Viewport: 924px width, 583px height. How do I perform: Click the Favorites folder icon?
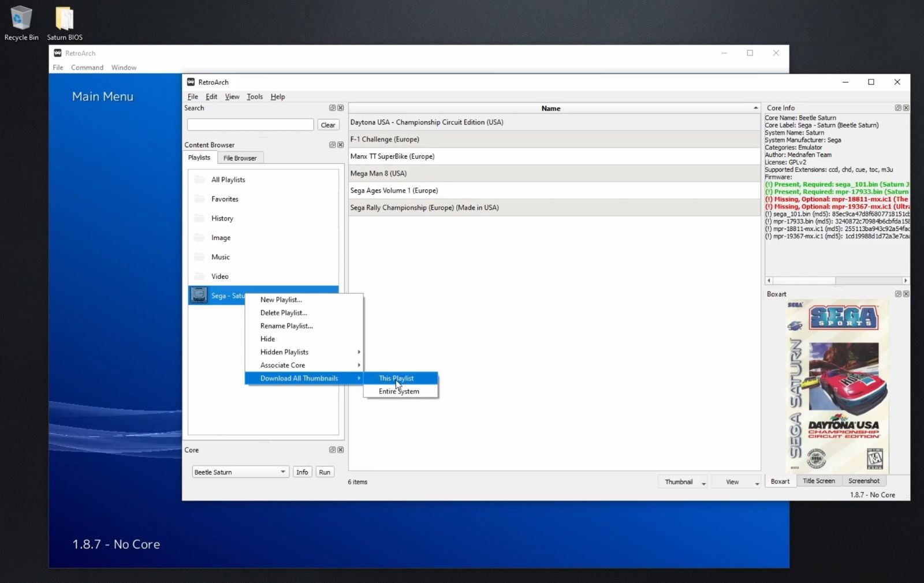point(199,199)
